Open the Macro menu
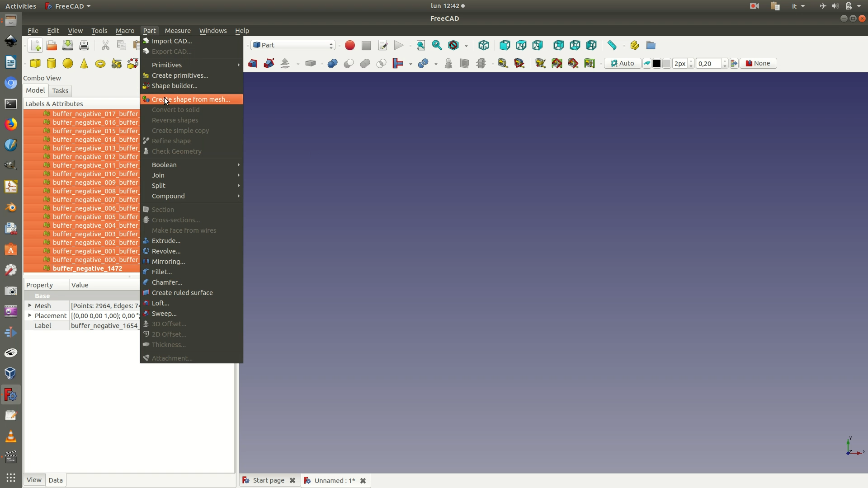Viewport: 868px width, 488px height. click(125, 31)
